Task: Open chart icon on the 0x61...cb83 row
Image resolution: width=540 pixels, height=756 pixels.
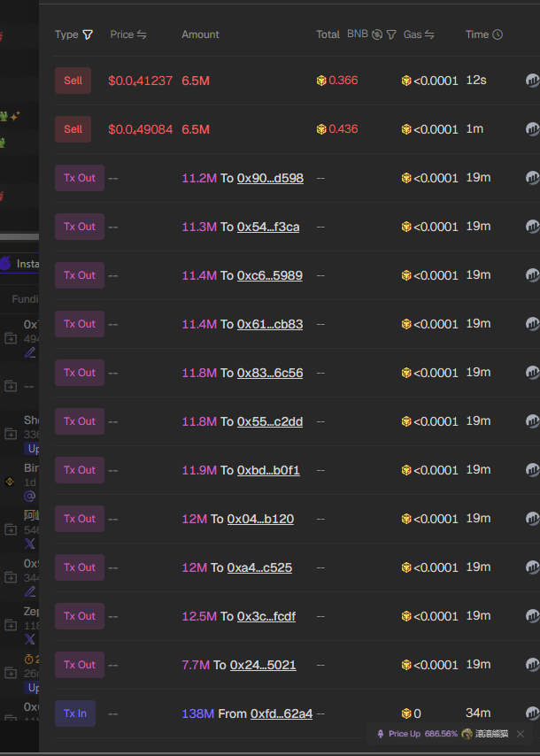Action: (532, 324)
